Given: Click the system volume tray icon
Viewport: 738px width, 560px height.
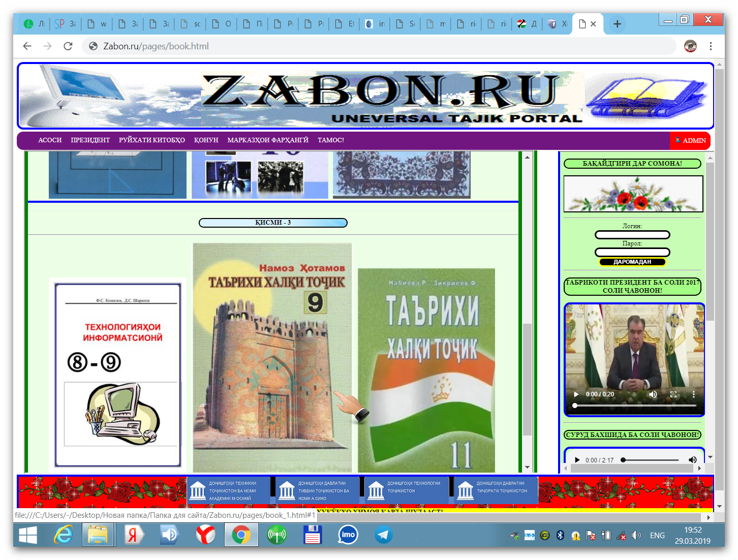Looking at the screenshot, I should point(636,535).
